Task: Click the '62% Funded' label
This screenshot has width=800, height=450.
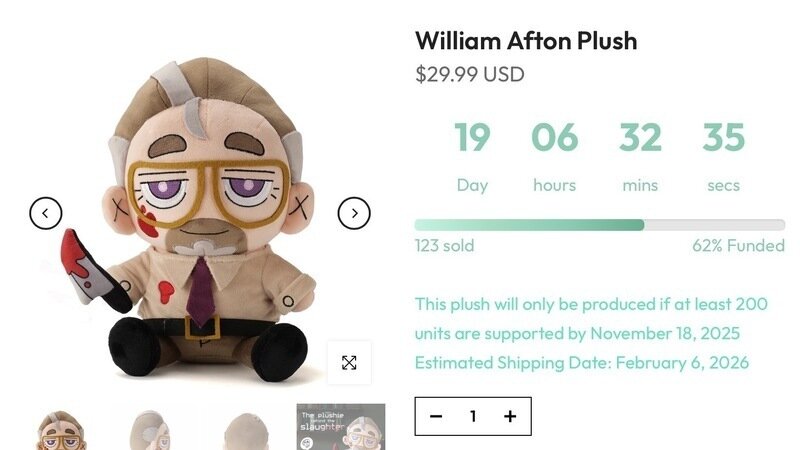Action: (x=738, y=246)
